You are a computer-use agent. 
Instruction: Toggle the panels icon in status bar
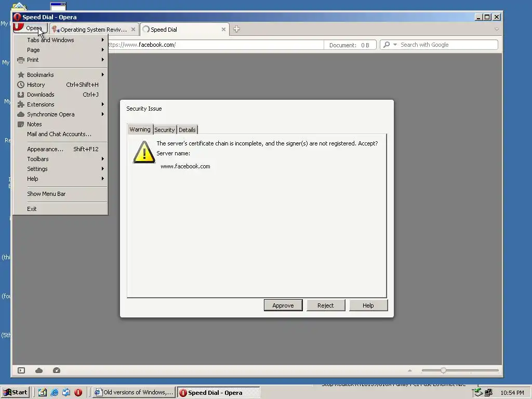click(x=21, y=370)
